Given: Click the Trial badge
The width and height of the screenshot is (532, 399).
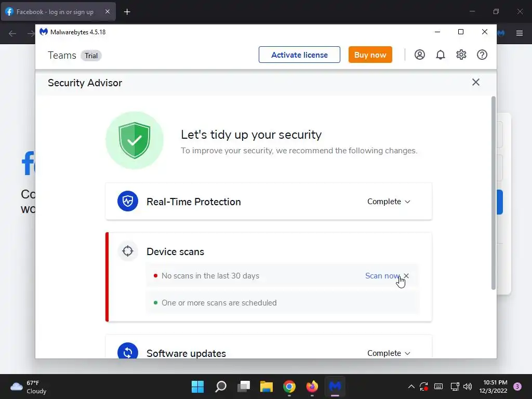Looking at the screenshot, I should [91, 56].
